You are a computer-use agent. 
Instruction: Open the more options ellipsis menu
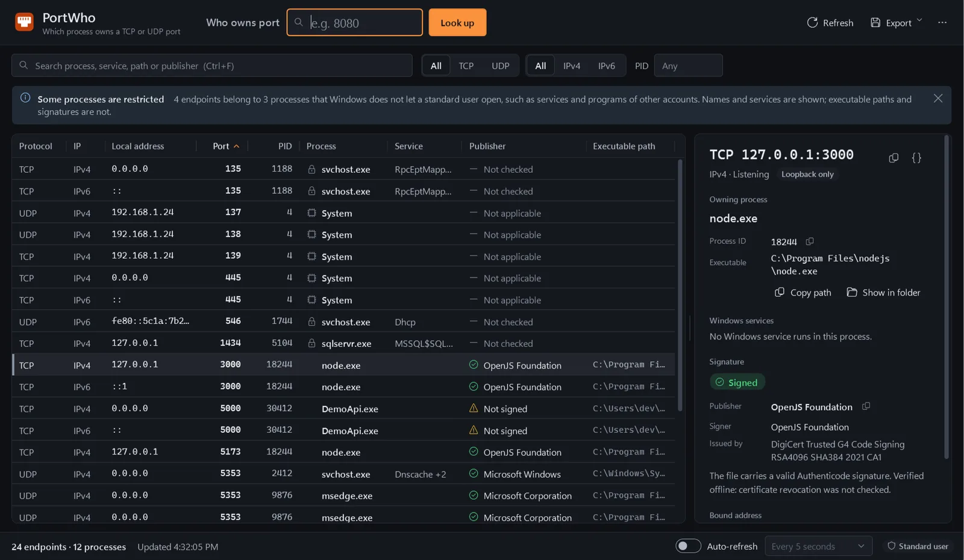click(x=942, y=22)
